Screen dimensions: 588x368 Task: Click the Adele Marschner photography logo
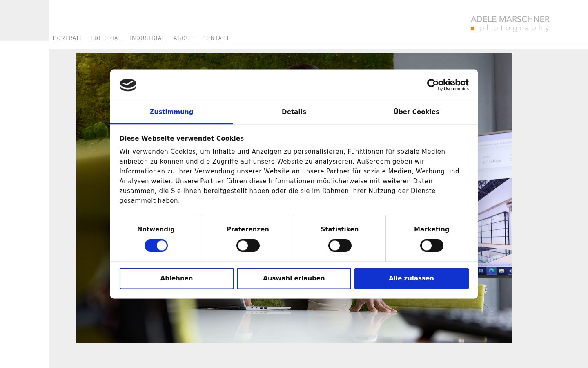click(510, 24)
